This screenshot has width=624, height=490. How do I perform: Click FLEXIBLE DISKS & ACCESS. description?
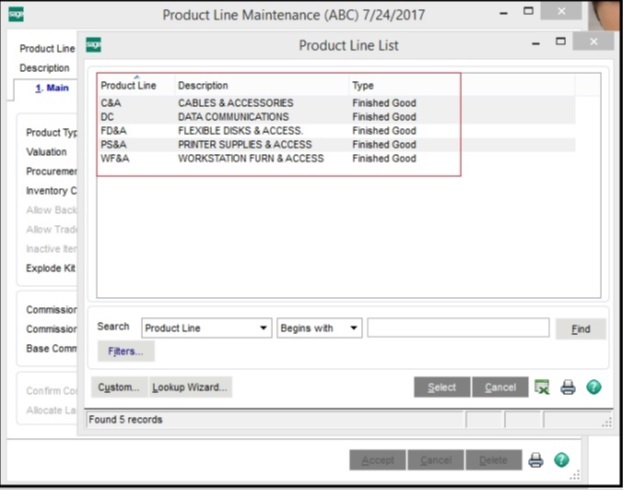(x=240, y=131)
